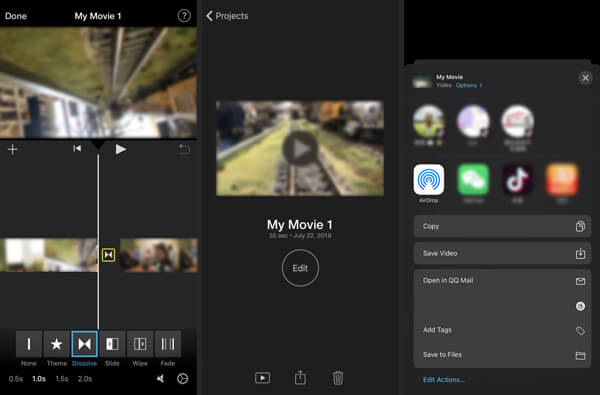The width and height of the screenshot is (600, 395).
Task: Delete project with trash icon
Action: pyautogui.click(x=338, y=377)
